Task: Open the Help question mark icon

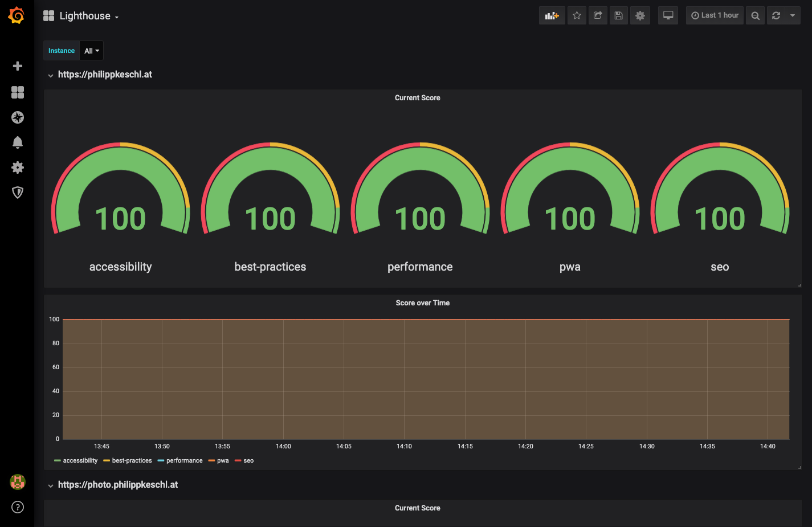Action: click(18, 507)
